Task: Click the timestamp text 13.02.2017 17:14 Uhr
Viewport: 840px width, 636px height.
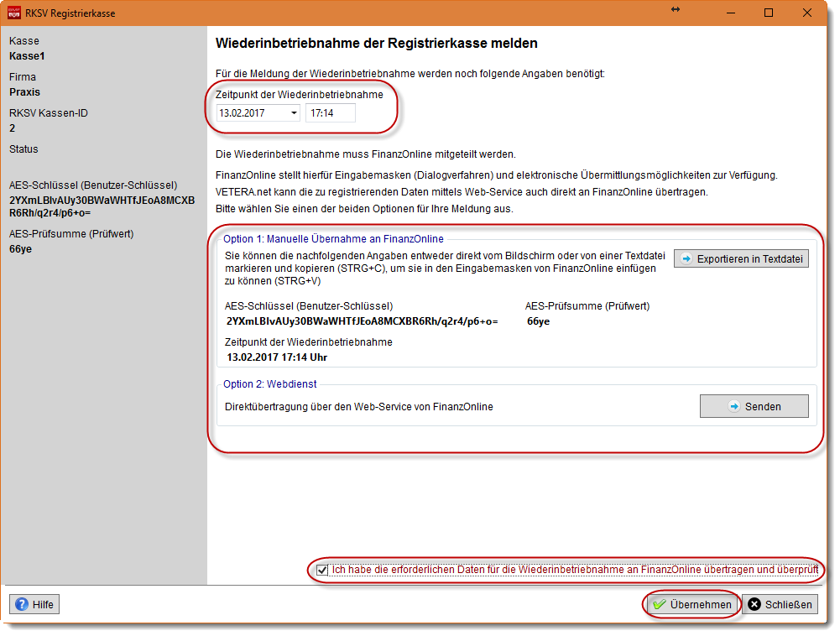Action: [x=277, y=357]
